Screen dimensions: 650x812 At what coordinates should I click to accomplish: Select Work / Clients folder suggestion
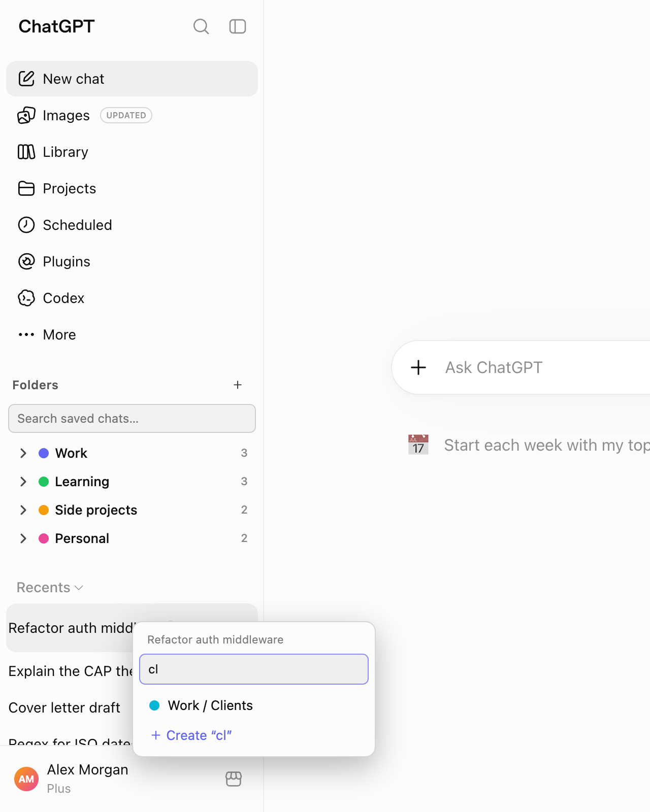click(x=254, y=705)
